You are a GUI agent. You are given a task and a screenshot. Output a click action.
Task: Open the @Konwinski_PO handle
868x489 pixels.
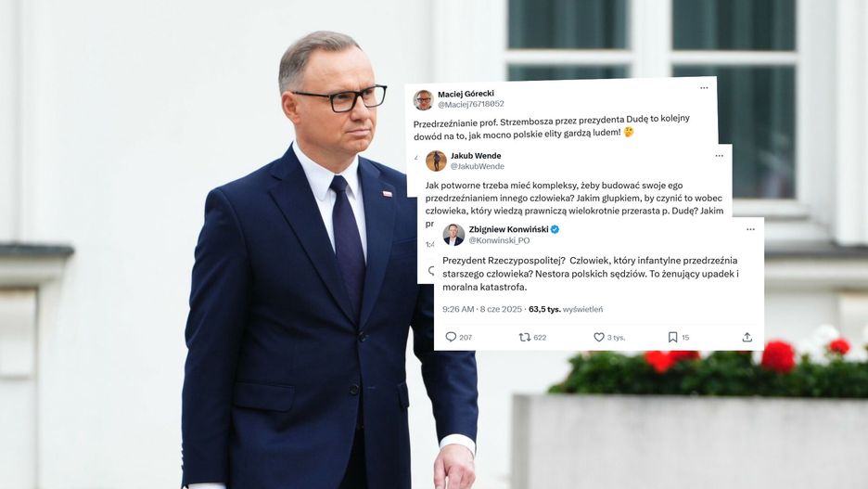click(499, 240)
